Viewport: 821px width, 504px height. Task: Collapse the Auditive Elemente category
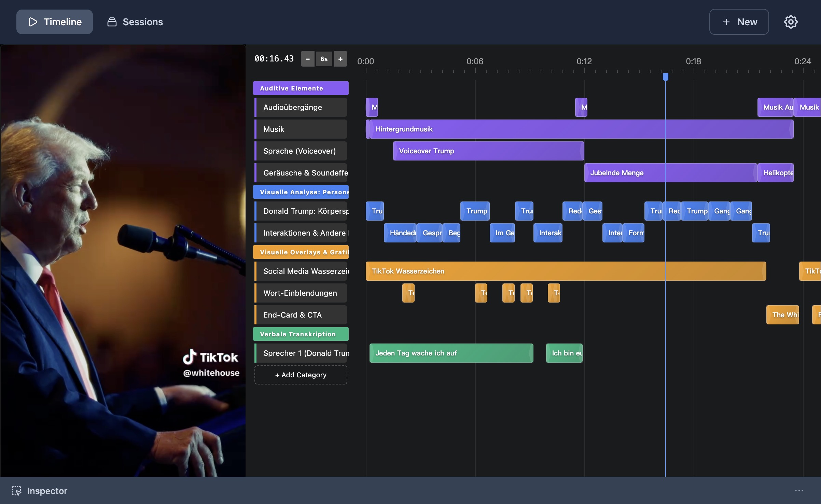[x=301, y=88]
